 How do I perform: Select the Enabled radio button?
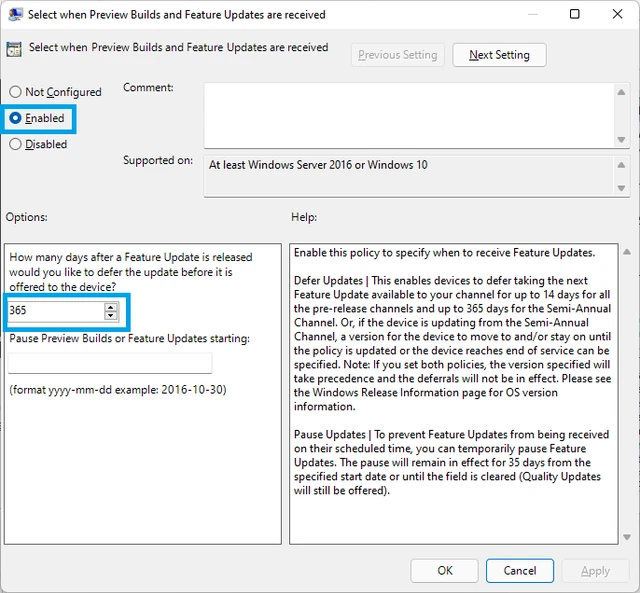15,118
